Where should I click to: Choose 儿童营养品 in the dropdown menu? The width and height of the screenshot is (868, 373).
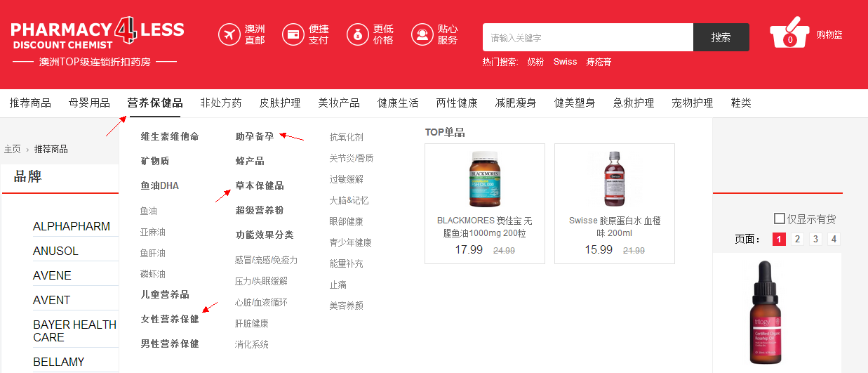[x=165, y=294]
